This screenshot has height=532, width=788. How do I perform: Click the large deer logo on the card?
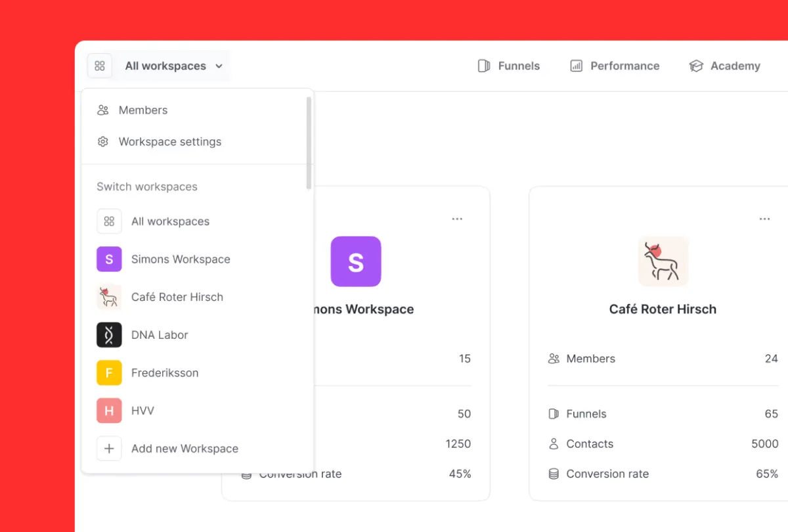point(663,261)
